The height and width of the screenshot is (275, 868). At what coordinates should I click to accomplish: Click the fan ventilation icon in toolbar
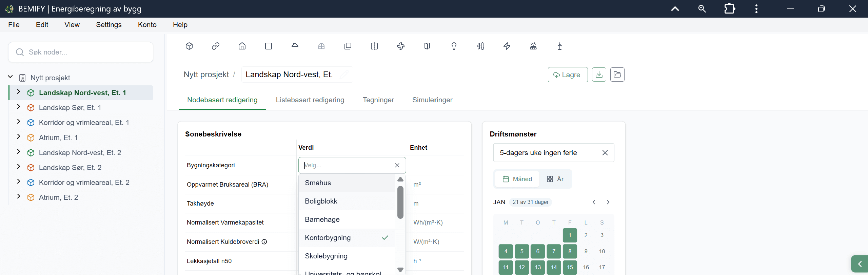401,46
